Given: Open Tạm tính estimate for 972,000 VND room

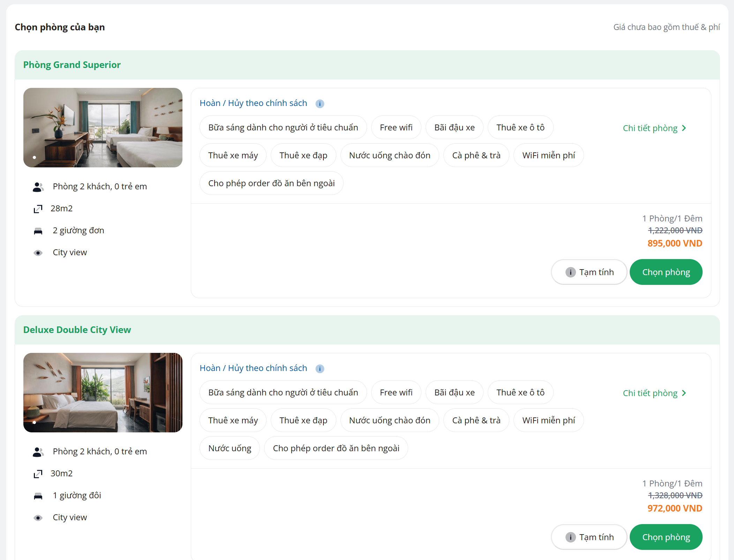Looking at the screenshot, I should [589, 537].
